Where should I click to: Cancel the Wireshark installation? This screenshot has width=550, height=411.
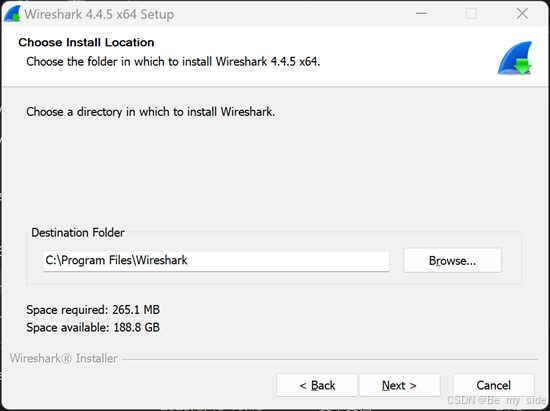coord(494,385)
